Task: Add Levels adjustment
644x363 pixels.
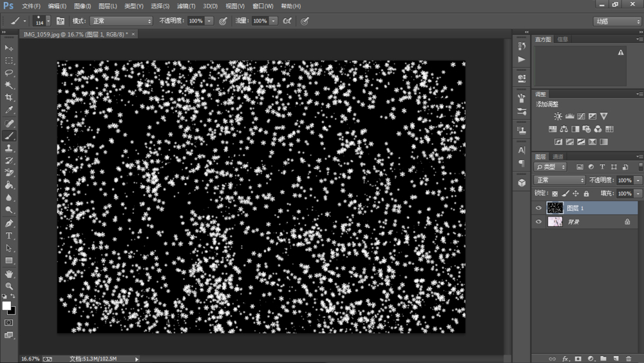Action: [569, 116]
